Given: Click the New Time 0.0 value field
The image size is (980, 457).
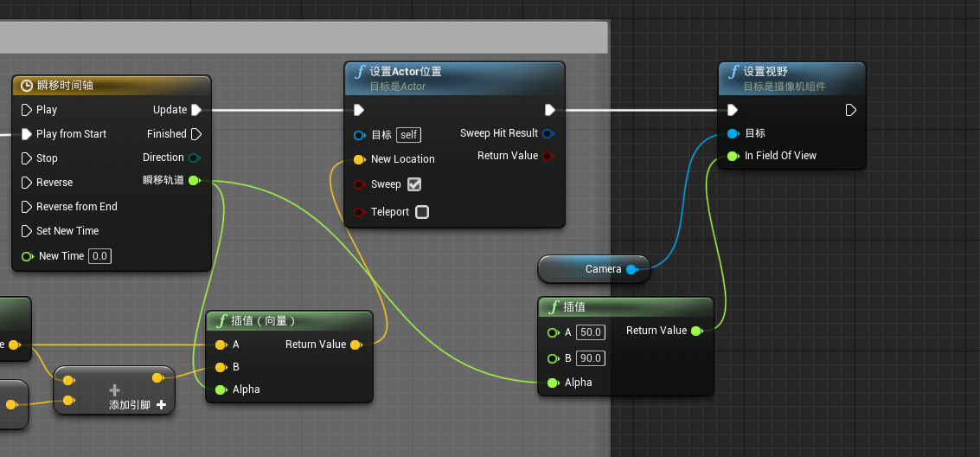Looking at the screenshot, I should click(100, 256).
